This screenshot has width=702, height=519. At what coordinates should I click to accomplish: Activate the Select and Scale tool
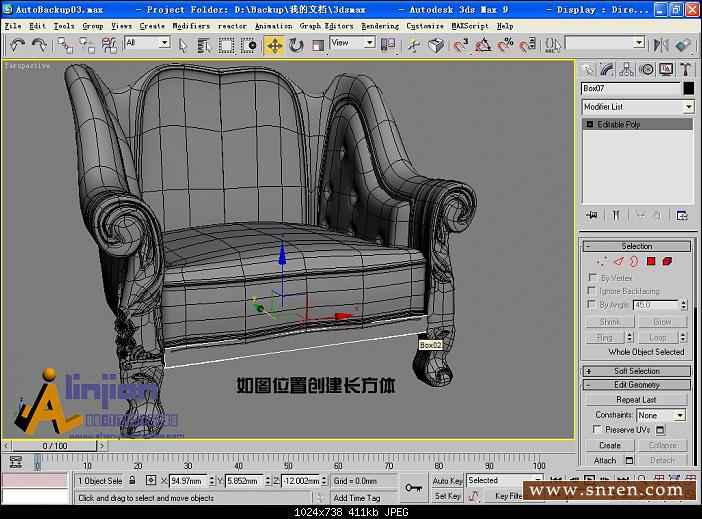coord(317,45)
